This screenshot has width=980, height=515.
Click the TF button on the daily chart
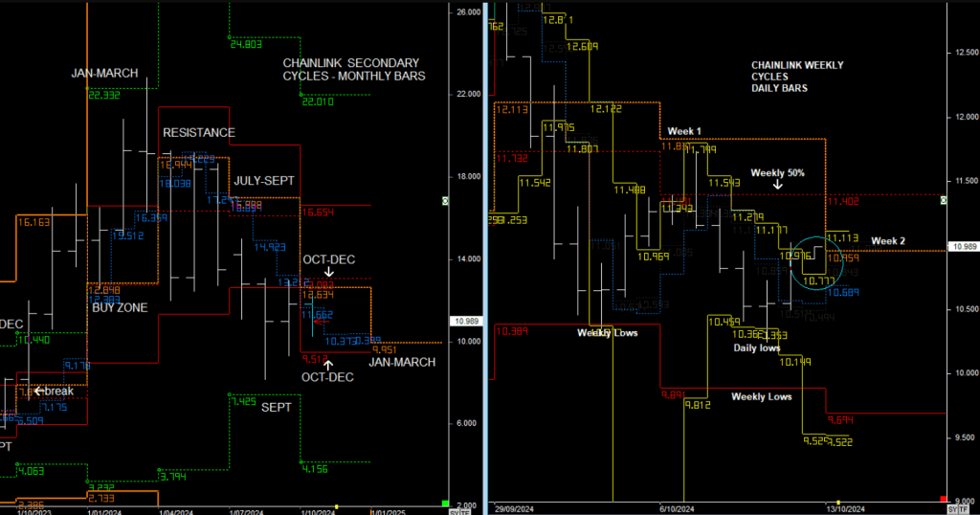pos(963,510)
